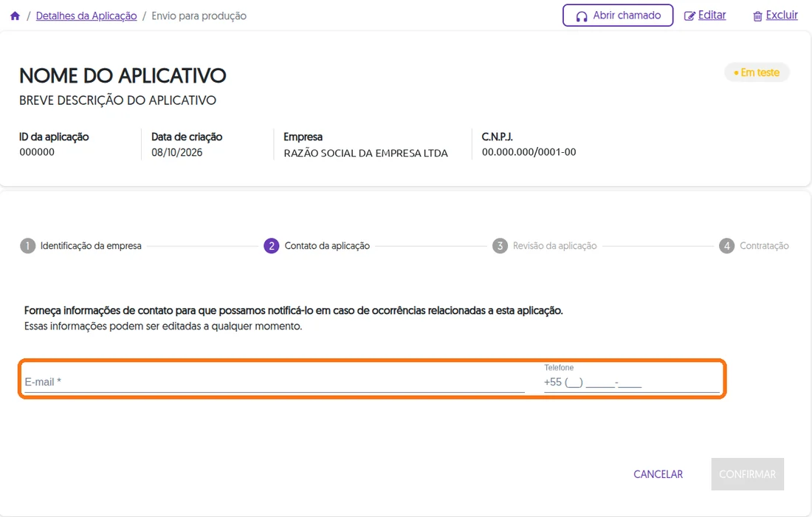Click the application ID value 000000
This screenshot has height=517, width=812.
point(37,152)
